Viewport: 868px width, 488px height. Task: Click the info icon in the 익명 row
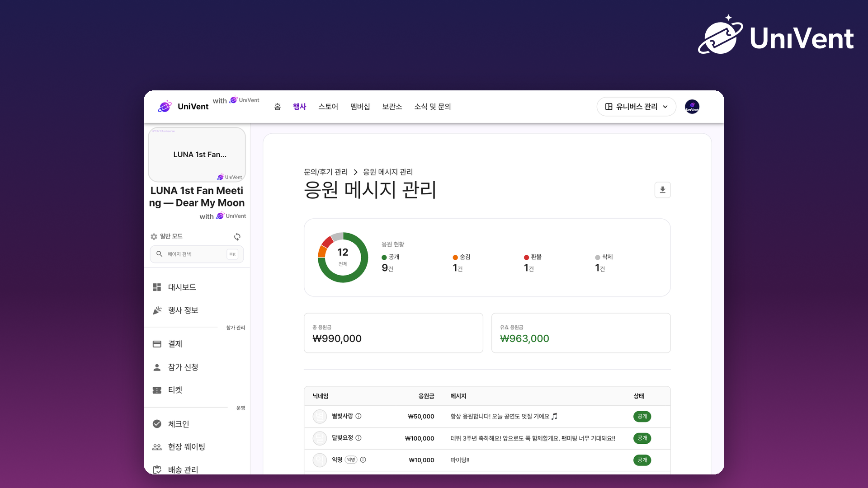tap(363, 460)
